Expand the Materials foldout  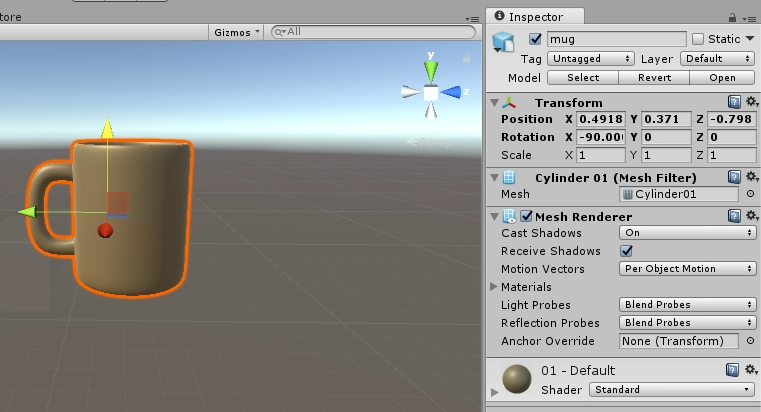[494, 287]
